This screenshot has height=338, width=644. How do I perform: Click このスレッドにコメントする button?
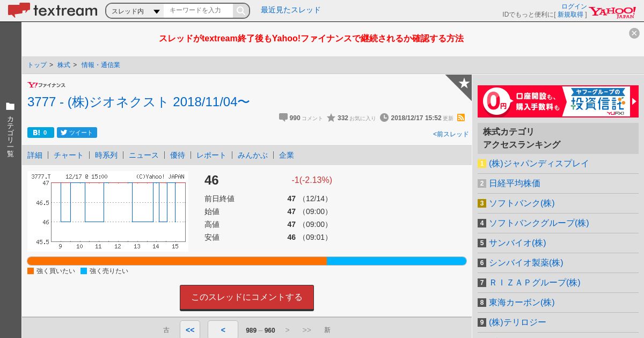[x=247, y=297]
